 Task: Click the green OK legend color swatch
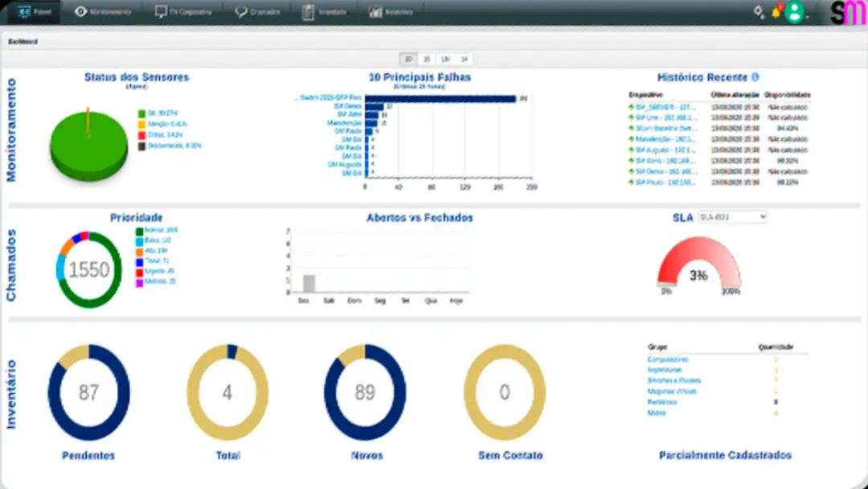pyautogui.click(x=141, y=114)
